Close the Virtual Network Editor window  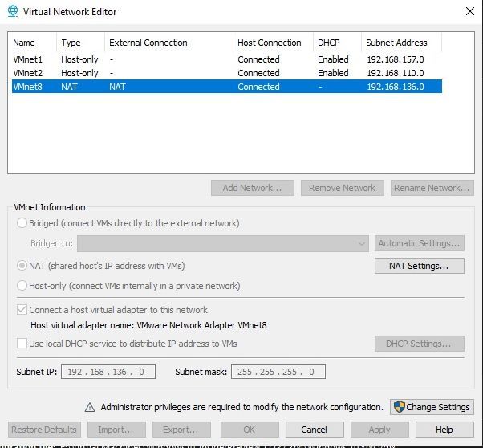[470, 11]
